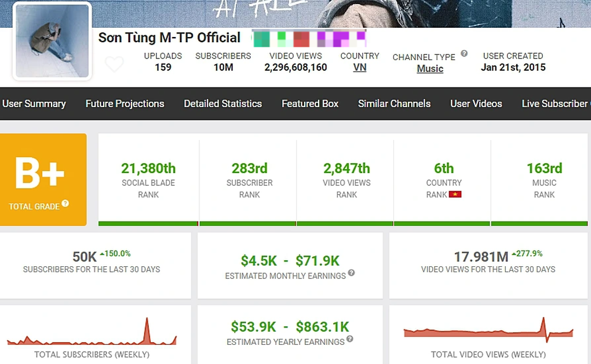591x364 pixels.
Task: Switch to the User Summary tab
Action: [x=34, y=104]
